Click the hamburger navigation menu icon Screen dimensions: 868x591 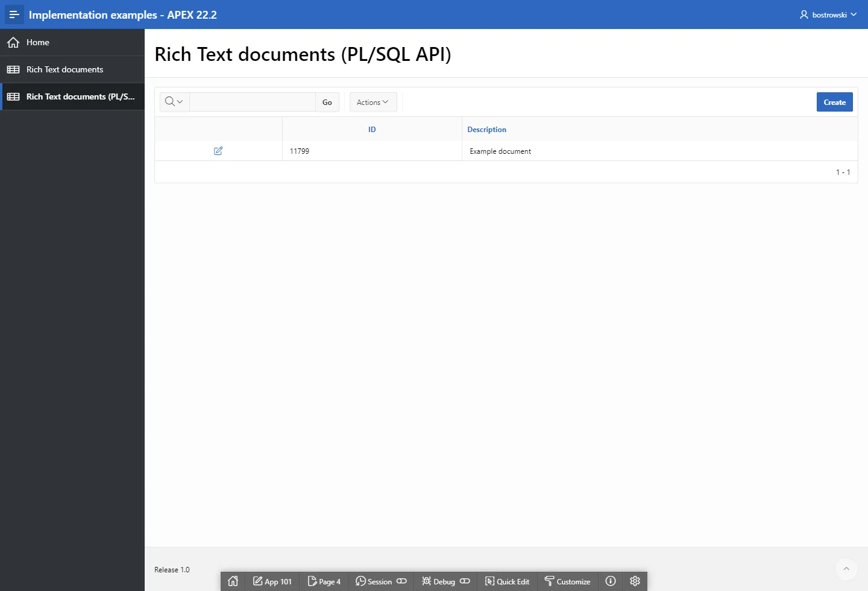[x=14, y=14]
